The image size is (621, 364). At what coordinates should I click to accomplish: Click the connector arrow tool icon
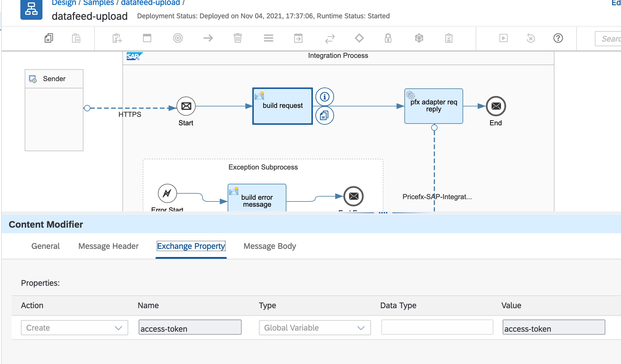[208, 38]
